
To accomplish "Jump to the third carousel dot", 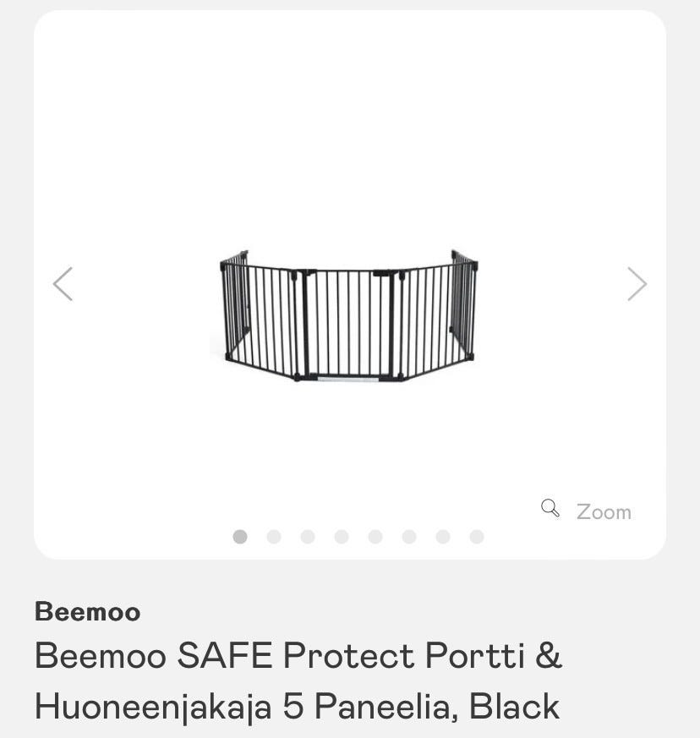I will pyautogui.click(x=308, y=537).
